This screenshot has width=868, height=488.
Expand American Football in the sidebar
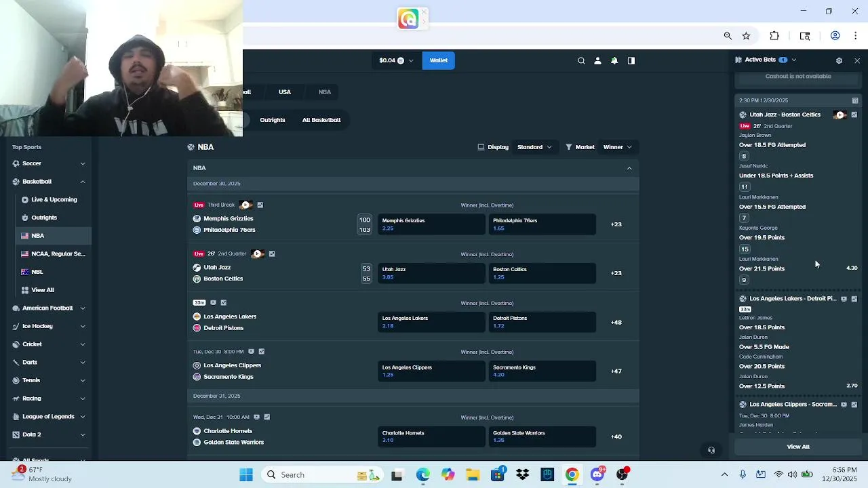coord(83,308)
